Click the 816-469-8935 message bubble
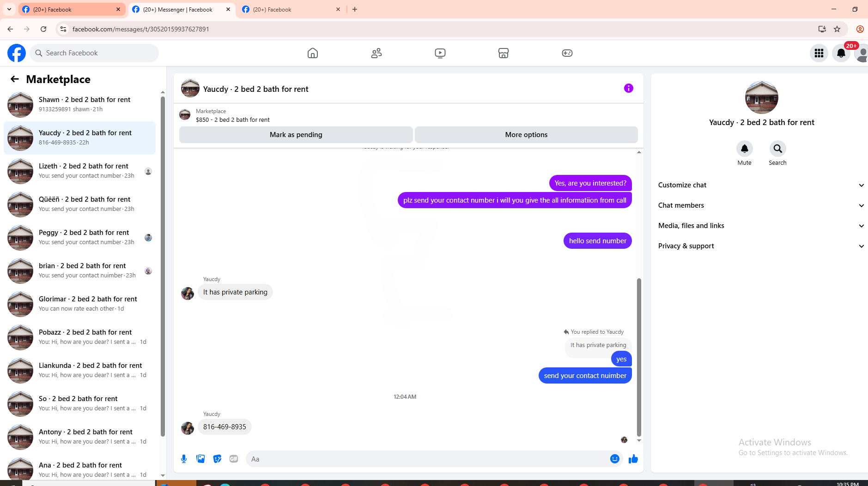The width and height of the screenshot is (868, 486). coord(225,427)
